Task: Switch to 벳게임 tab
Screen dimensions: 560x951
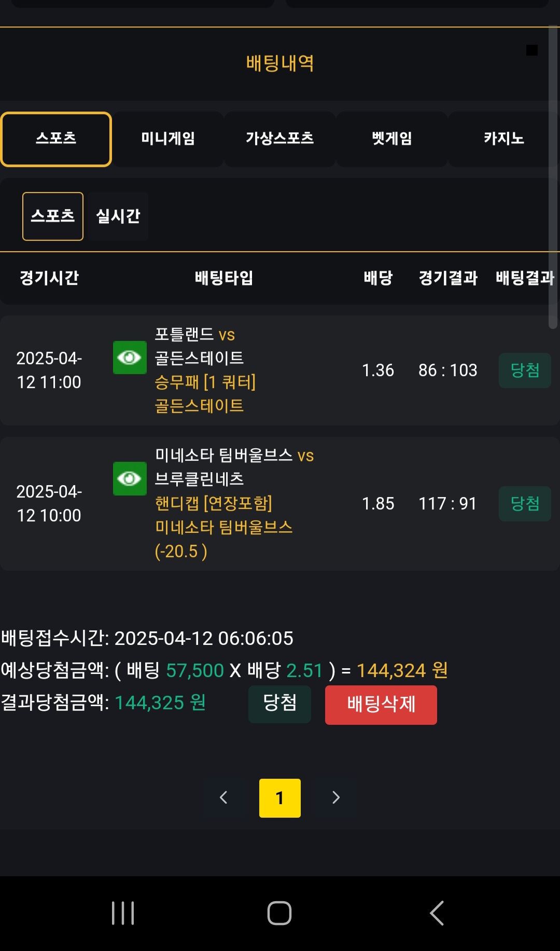Action: [392, 139]
